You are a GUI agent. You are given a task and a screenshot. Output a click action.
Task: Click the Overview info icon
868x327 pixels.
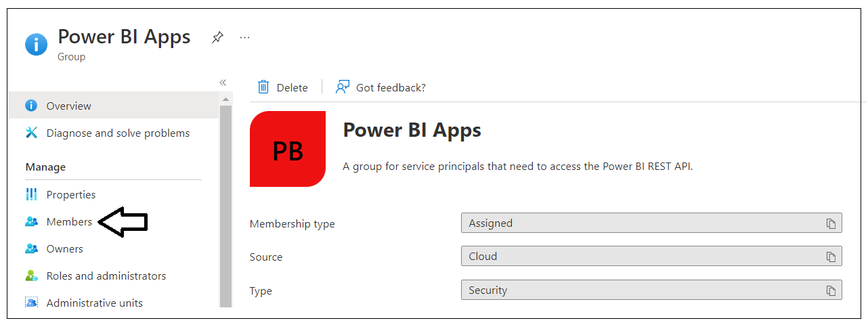coord(30,106)
